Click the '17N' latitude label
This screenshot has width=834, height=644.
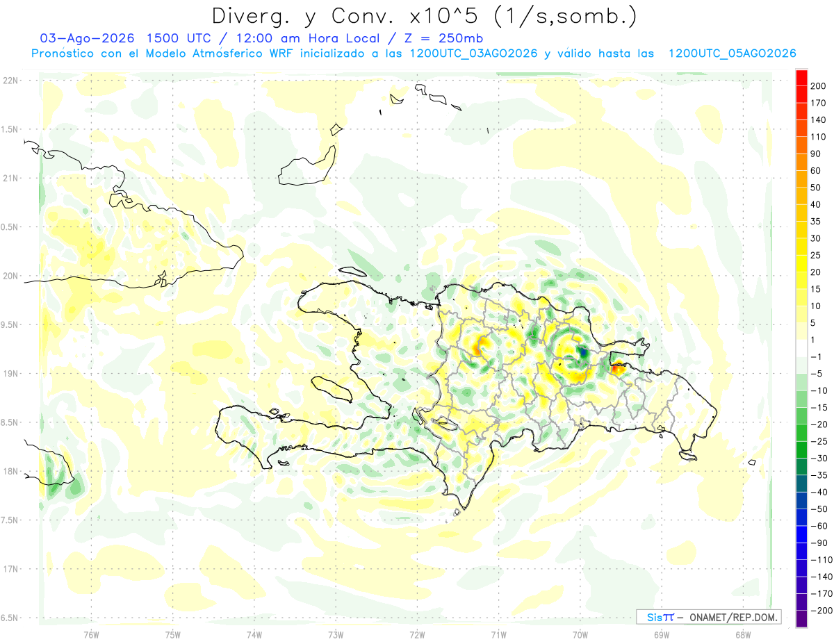(10, 569)
